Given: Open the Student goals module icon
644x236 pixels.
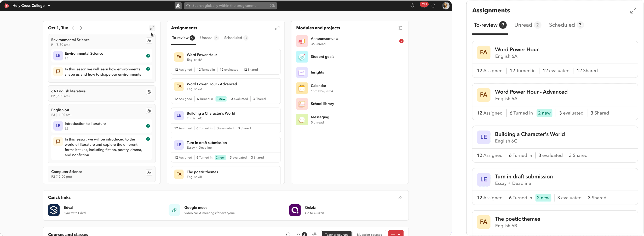Looking at the screenshot, I should (x=302, y=57).
